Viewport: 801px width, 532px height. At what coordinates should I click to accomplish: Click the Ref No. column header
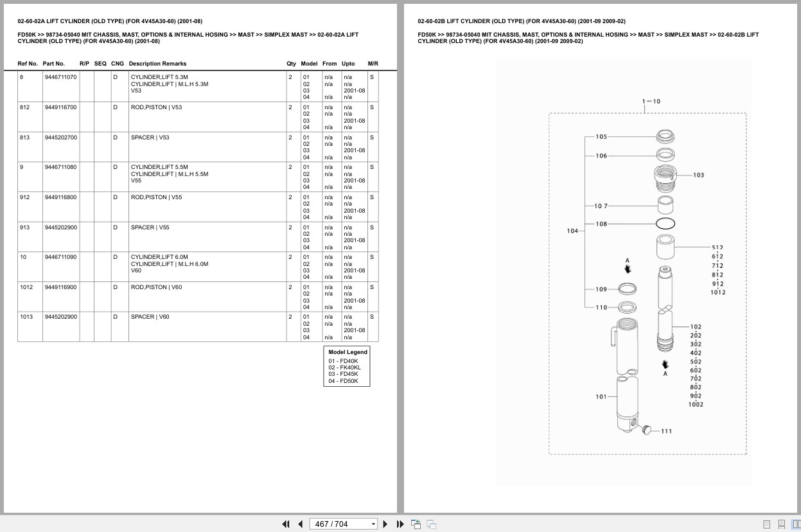point(28,64)
